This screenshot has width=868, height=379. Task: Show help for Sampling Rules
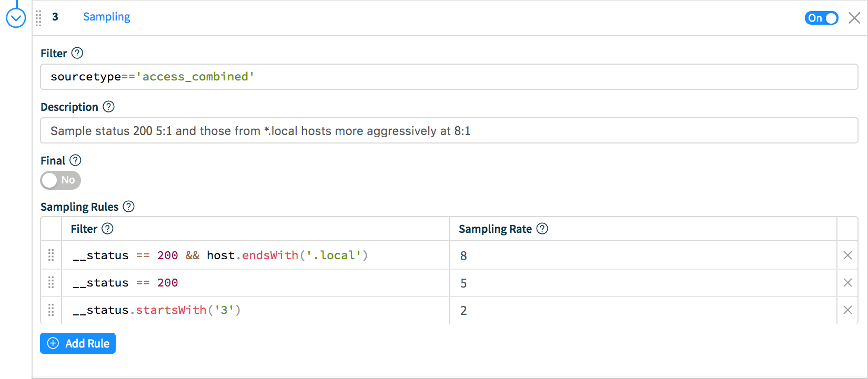[128, 207]
